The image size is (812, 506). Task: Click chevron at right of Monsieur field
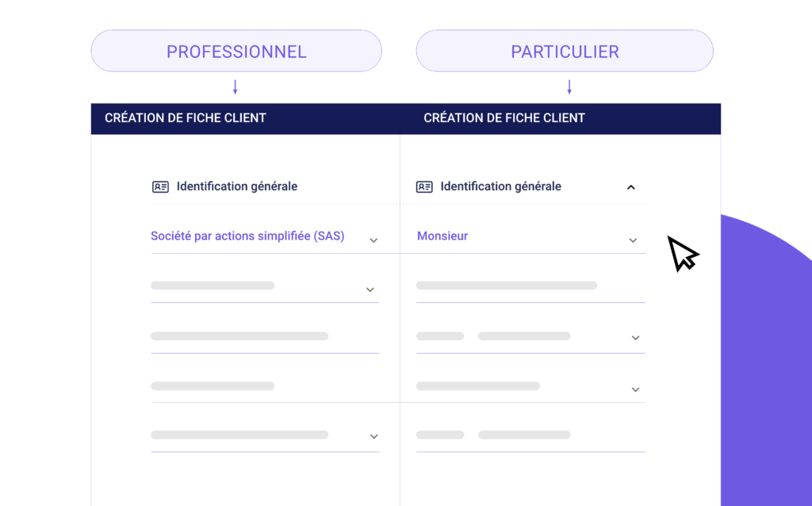633,240
